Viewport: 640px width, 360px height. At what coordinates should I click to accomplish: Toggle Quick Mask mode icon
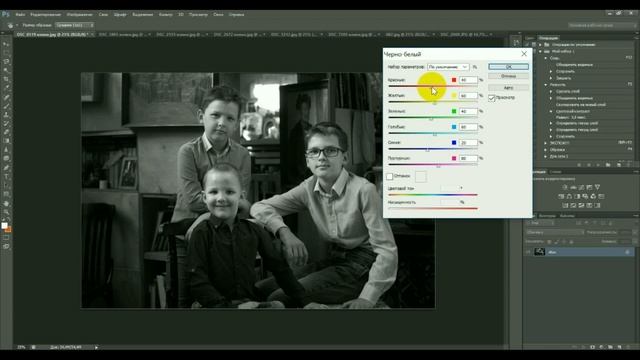[6, 238]
